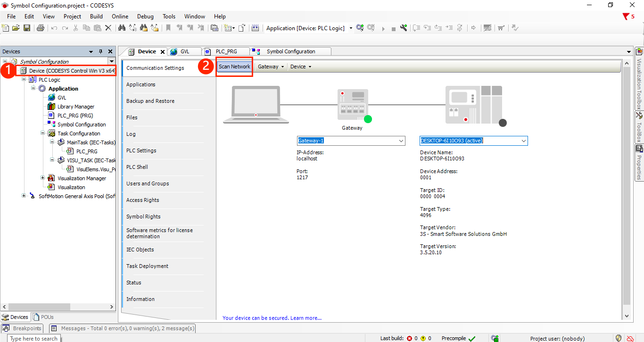Follow the "Learn more..." link
The width and height of the screenshot is (644, 342).
click(305, 318)
